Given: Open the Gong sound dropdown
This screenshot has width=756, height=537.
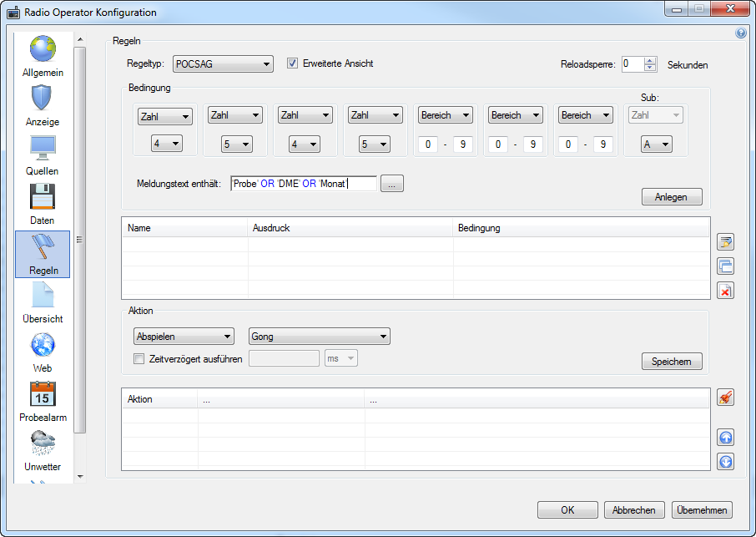Looking at the screenshot, I should [320, 337].
